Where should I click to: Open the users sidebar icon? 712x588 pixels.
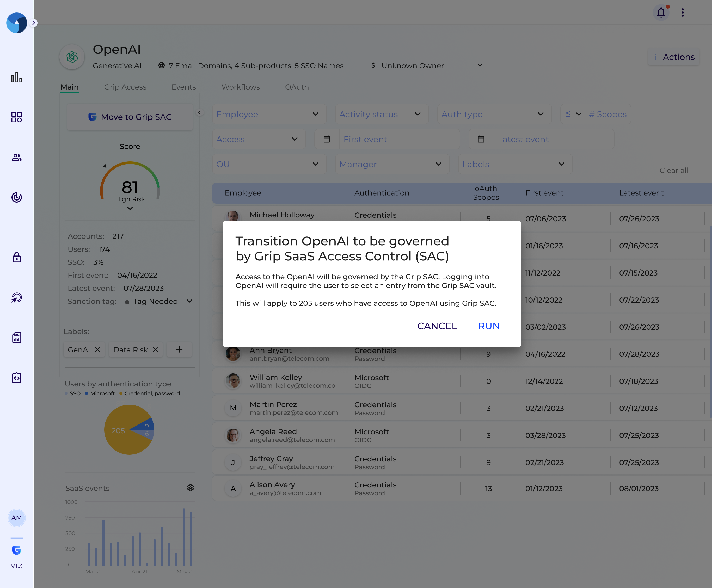tap(17, 157)
